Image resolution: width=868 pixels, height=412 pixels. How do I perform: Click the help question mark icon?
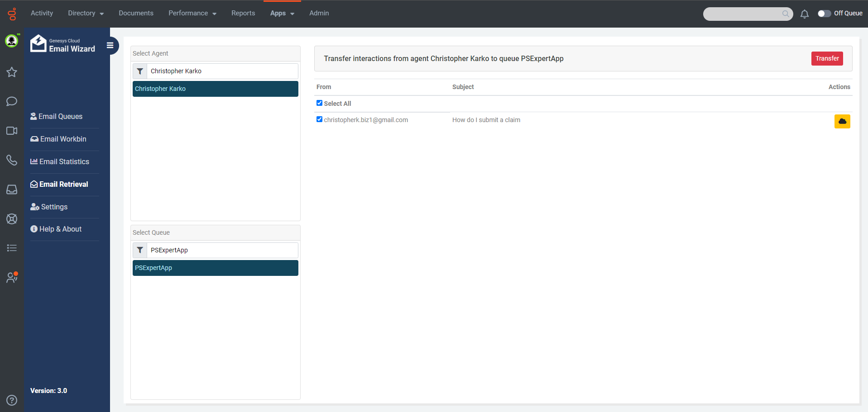pyautogui.click(x=12, y=400)
